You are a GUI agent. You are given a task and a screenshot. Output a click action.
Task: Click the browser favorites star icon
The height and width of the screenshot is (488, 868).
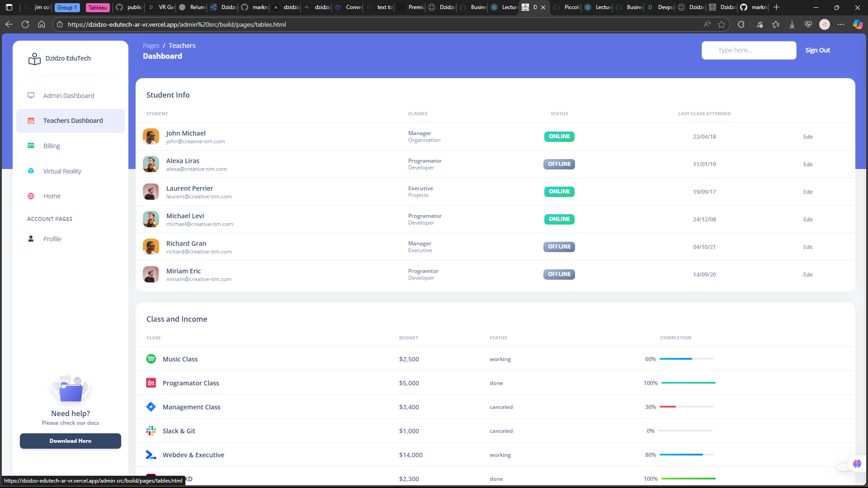tap(722, 24)
